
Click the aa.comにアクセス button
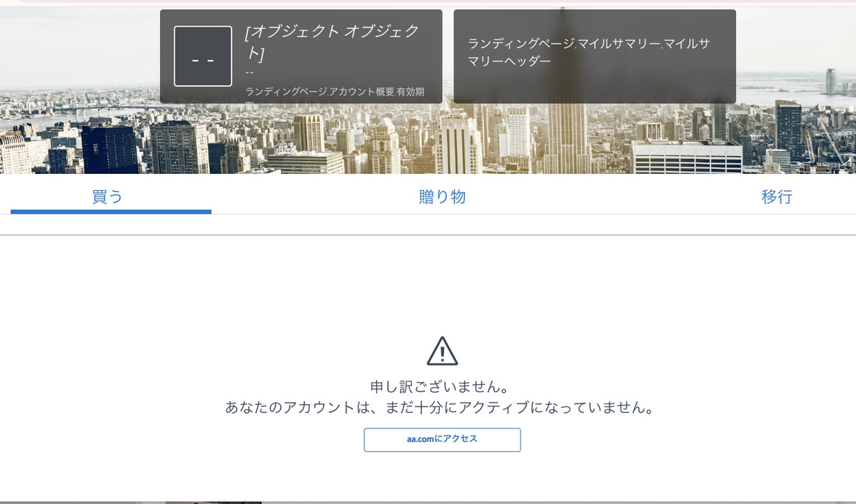click(442, 439)
